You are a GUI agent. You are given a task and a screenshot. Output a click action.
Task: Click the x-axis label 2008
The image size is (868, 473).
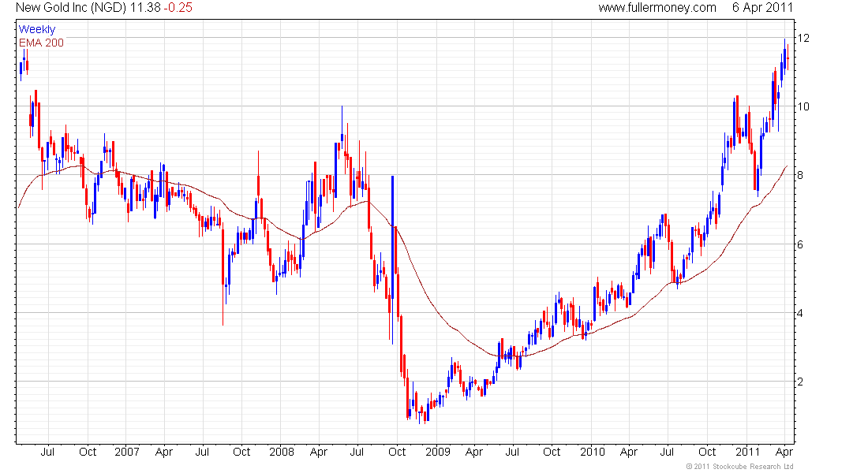click(x=282, y=452)
